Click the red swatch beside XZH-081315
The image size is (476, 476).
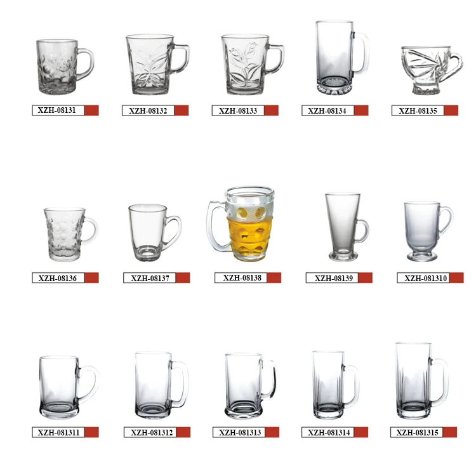coord(449,432)
